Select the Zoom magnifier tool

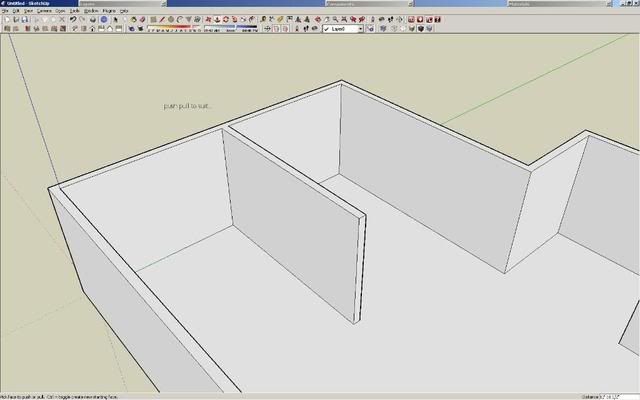click(x=335, y=20)
